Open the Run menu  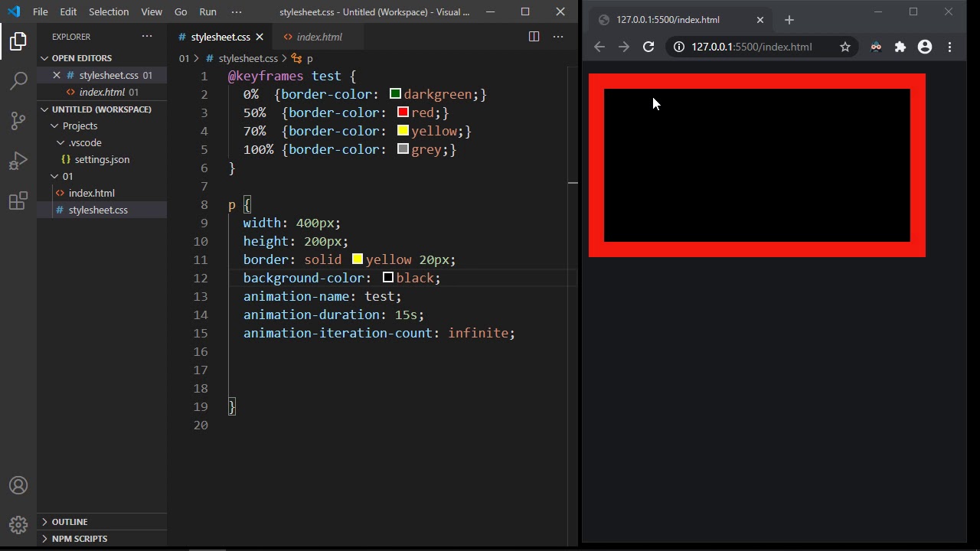coord(207,11)
